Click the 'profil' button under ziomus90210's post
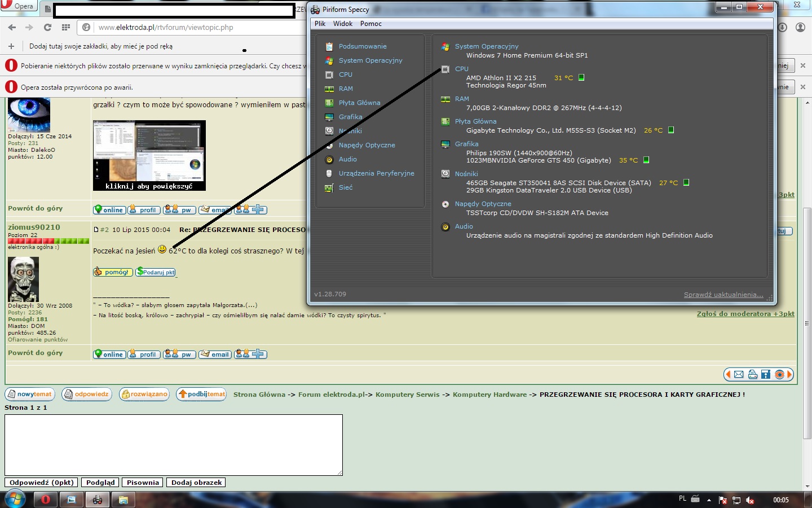Image resolution: width=812 pixels, height=508 pixels. click(144, 354)
